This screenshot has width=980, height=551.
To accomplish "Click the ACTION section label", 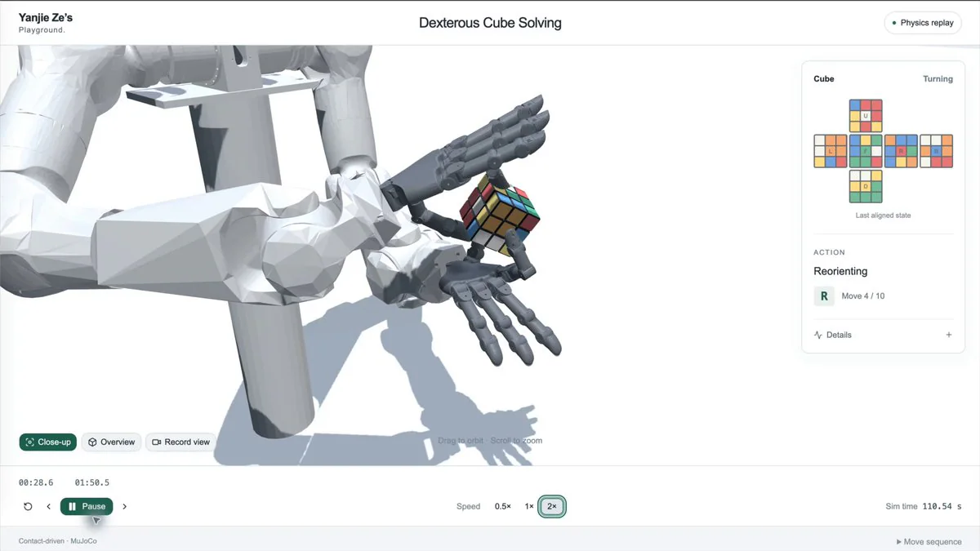I will (829, 252).
